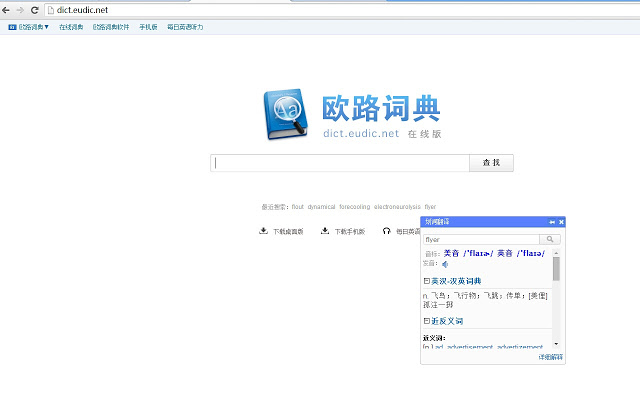Click the 查找 search button
The height and width of the screenshot is (400, 640).
tap(491, 163)
